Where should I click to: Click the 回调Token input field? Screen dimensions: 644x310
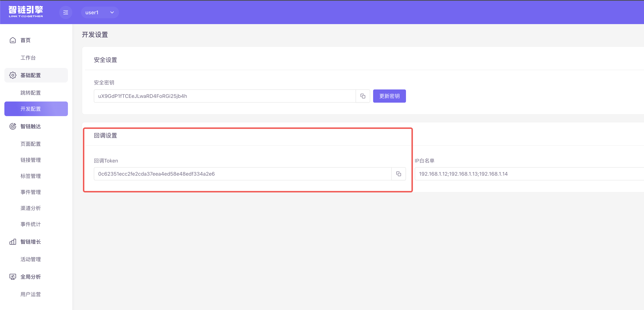click(242, 174)
